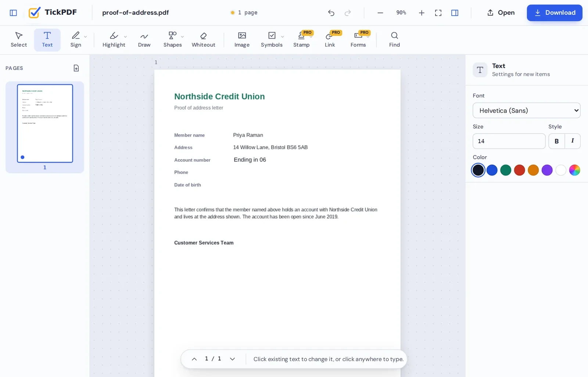Pick the Highlight tool

click(x=114, y=40)
